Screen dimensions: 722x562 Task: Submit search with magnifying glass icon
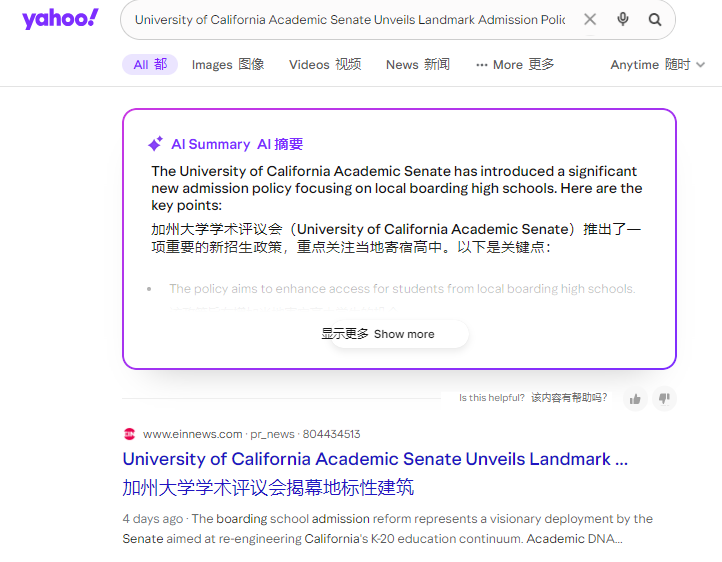(655, 19)
